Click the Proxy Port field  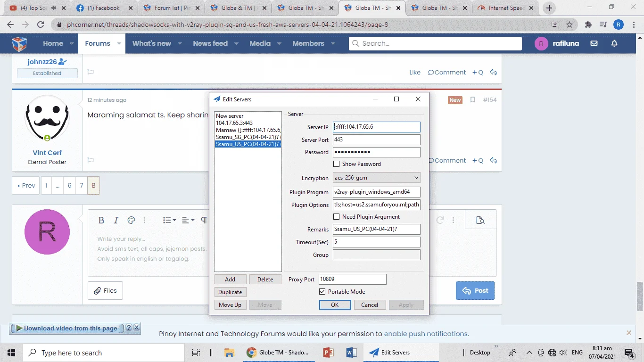[x=352, y=280]
